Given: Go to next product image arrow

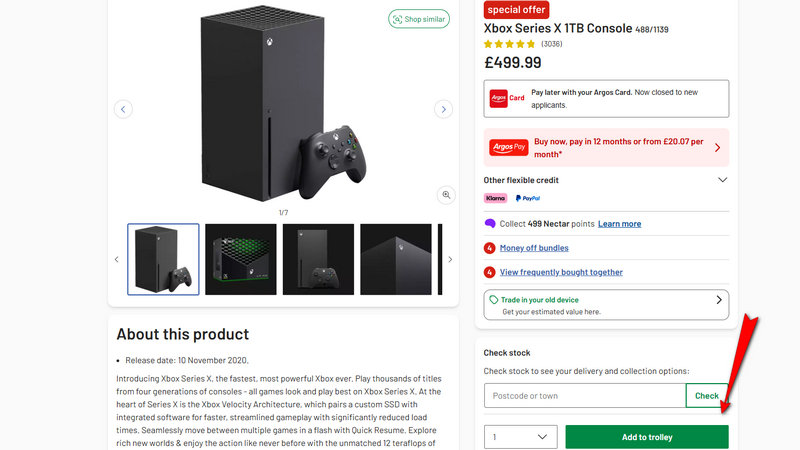Looking at the screenshot, I should point(443,109).
